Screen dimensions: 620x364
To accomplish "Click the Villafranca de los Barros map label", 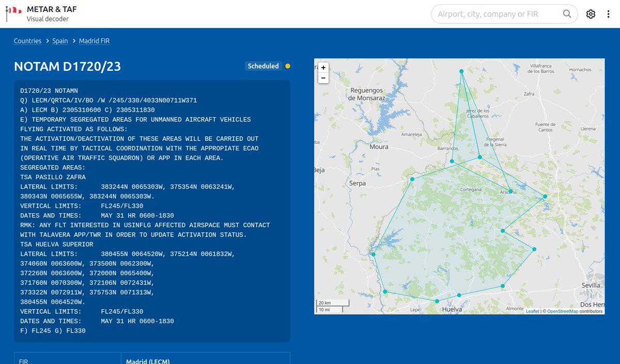I will click(541, 69).
